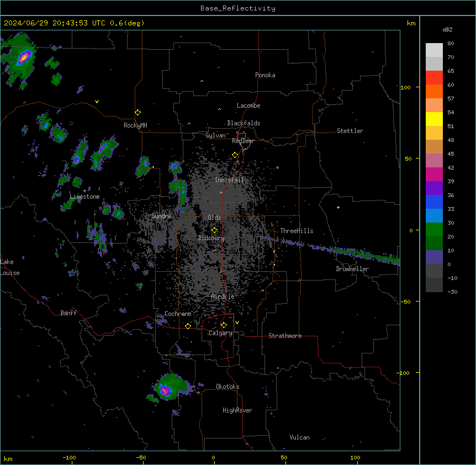Select the blue 36 dBZ legend color
The width and height of the screenshot is (476, 465).
[434, 202]
